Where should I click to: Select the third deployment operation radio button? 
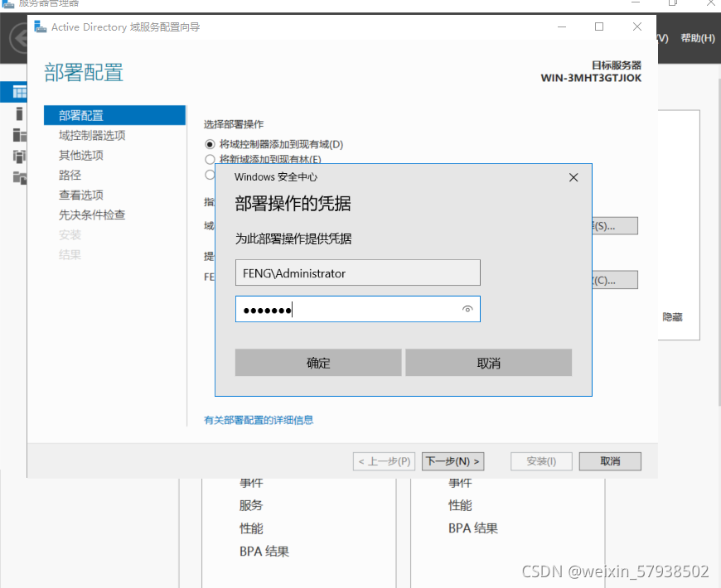coord(209,175)
